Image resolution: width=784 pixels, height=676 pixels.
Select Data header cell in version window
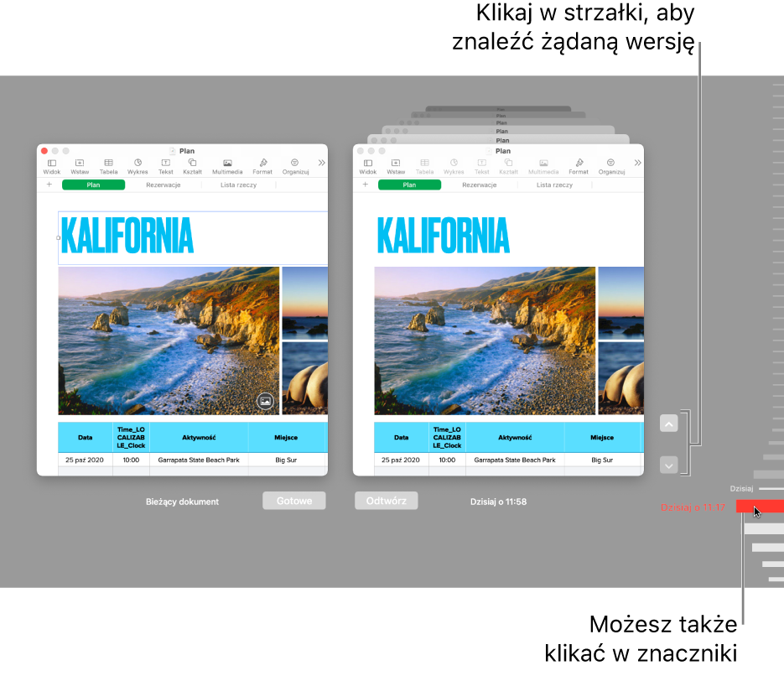[x=402, y=438]
